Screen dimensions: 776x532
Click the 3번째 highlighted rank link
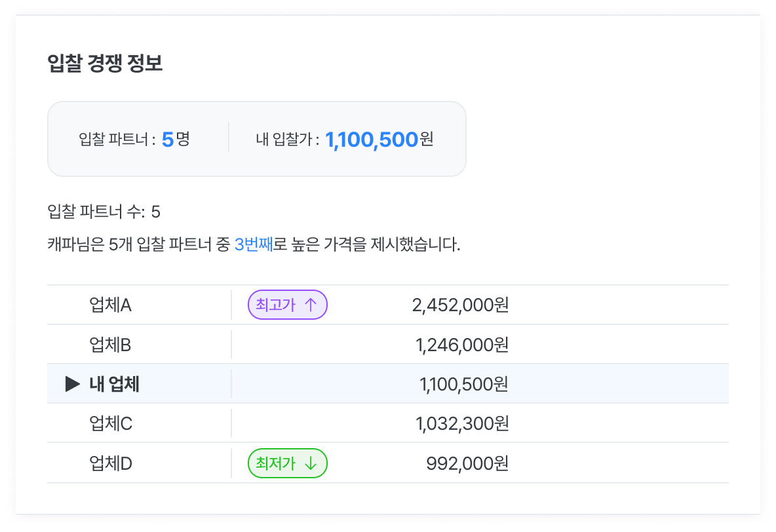pos(253,246)
